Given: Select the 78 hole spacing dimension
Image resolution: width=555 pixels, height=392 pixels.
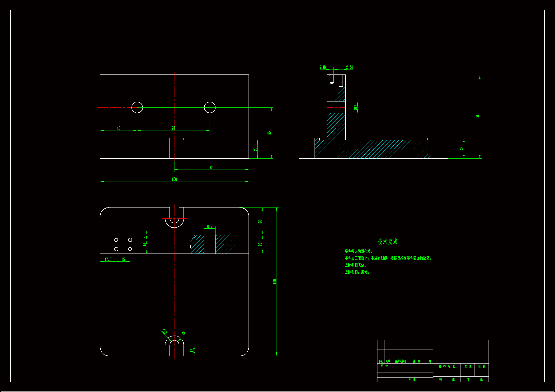Looking at the screenshot, I should click(173, 128).
